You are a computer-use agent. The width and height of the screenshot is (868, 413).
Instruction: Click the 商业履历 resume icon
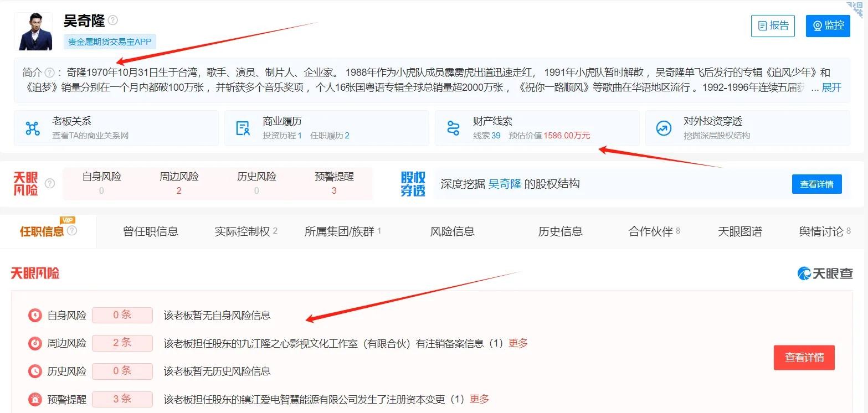click(x=243, y=128)
